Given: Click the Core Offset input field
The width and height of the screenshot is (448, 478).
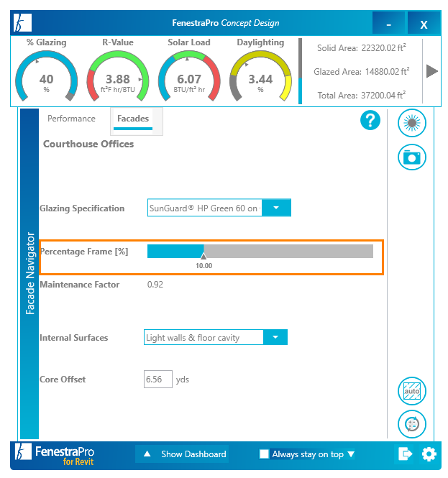Looking at the screenshot, I should 158,380.
